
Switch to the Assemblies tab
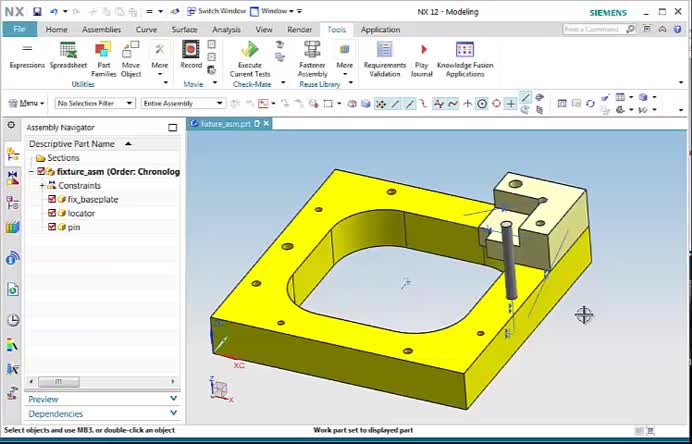tap(102, 30)
